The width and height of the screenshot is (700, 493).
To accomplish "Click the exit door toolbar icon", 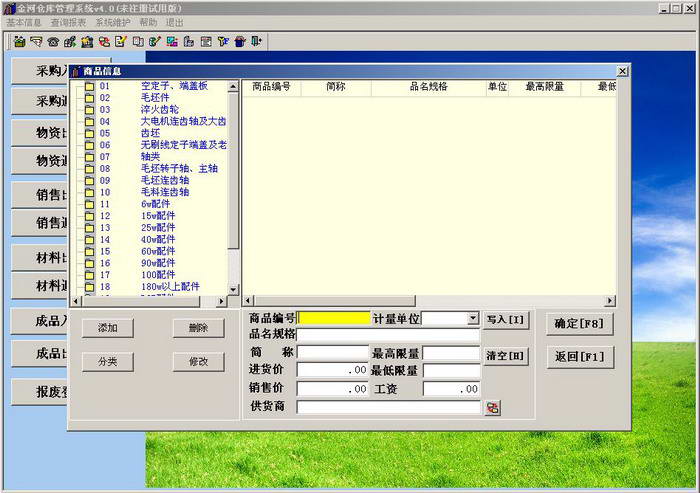I will [256, 42].
